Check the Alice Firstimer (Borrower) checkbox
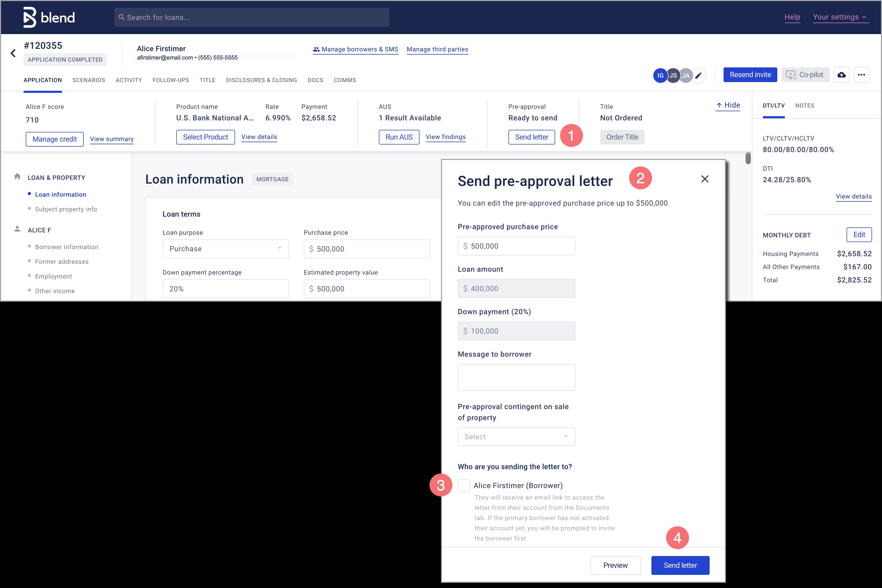 464,485
